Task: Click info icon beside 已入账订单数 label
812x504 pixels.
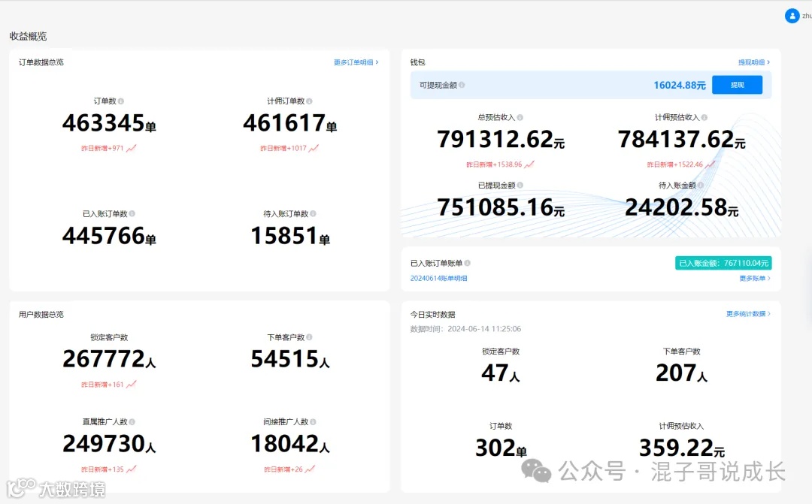Action: [x=132, y=213]
